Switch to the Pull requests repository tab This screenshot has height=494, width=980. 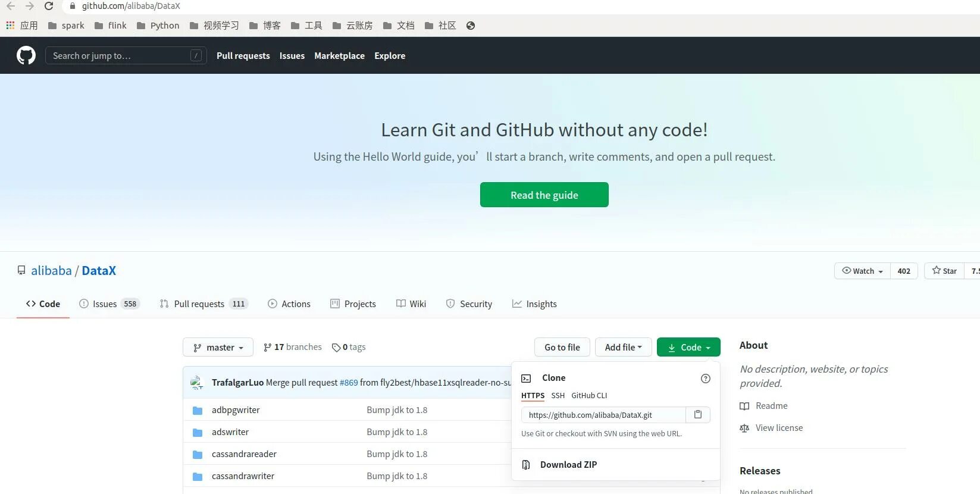point(204,304)
